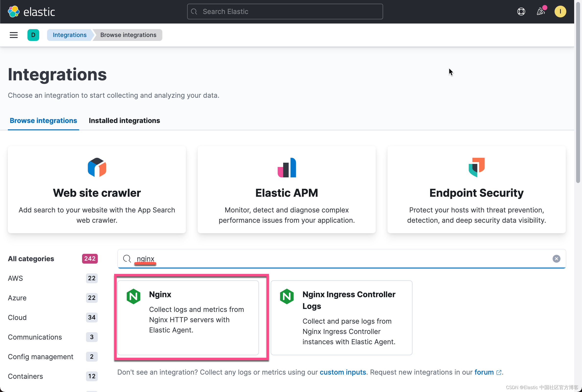Click the green D space avatar
Viewport: 582px width, 392px height.
coord(33,35)
